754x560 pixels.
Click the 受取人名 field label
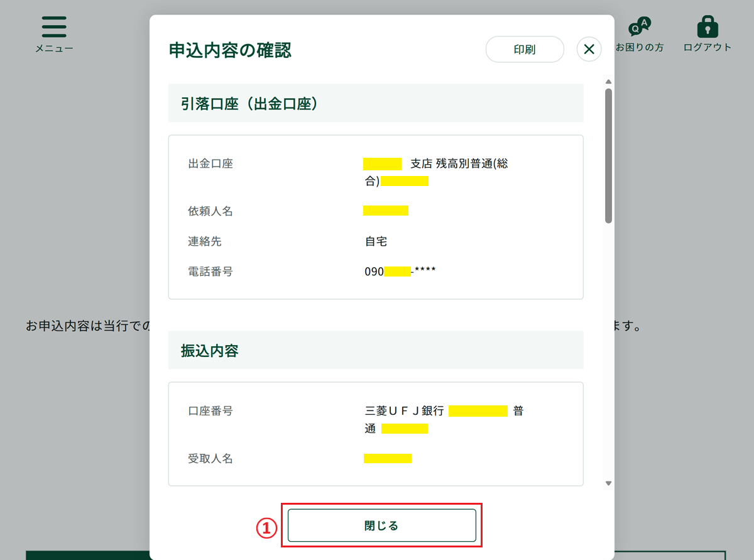tap(210, 459)
